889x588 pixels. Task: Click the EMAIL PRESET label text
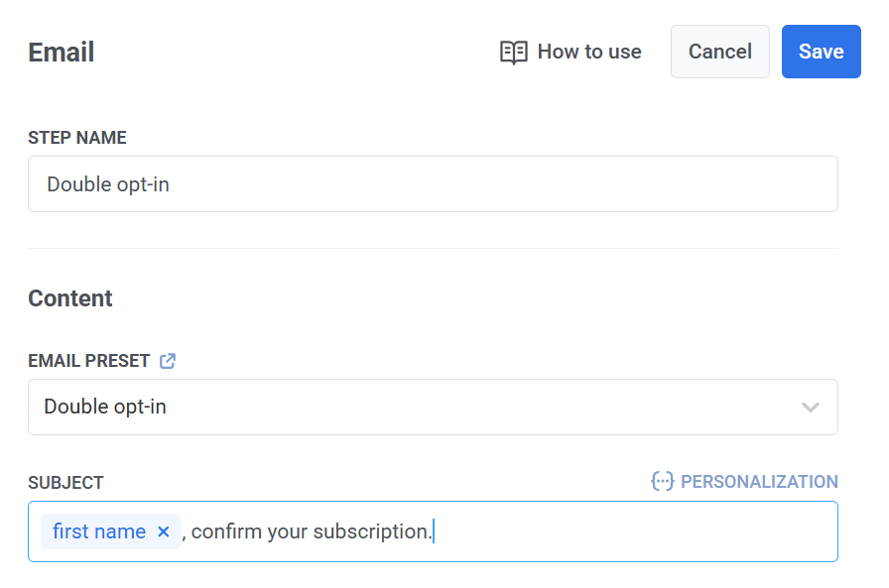[x=89, y=361]
